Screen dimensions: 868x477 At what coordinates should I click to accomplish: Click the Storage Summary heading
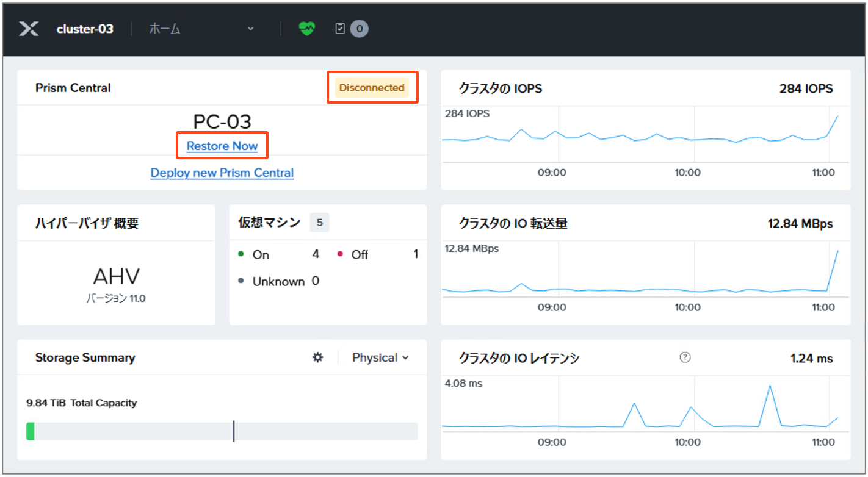point(85,357)
